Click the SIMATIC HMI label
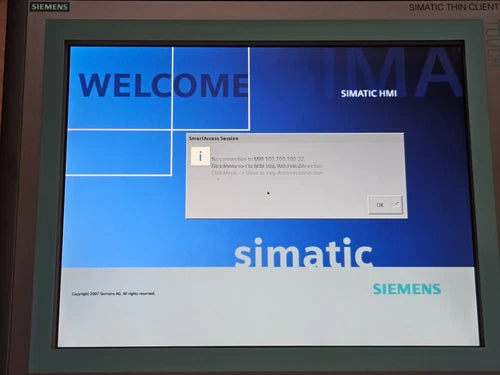Screen dimensions: 500x375 [369, 93]
